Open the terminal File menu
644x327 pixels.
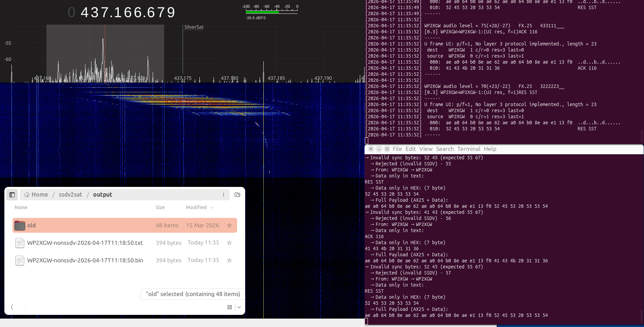[x=397, y=149]
